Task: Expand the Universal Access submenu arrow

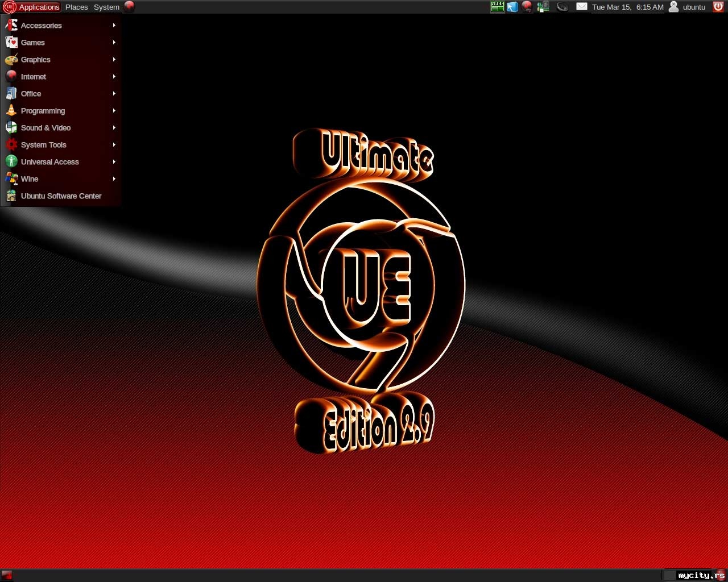Action: (x=114, y=162)
